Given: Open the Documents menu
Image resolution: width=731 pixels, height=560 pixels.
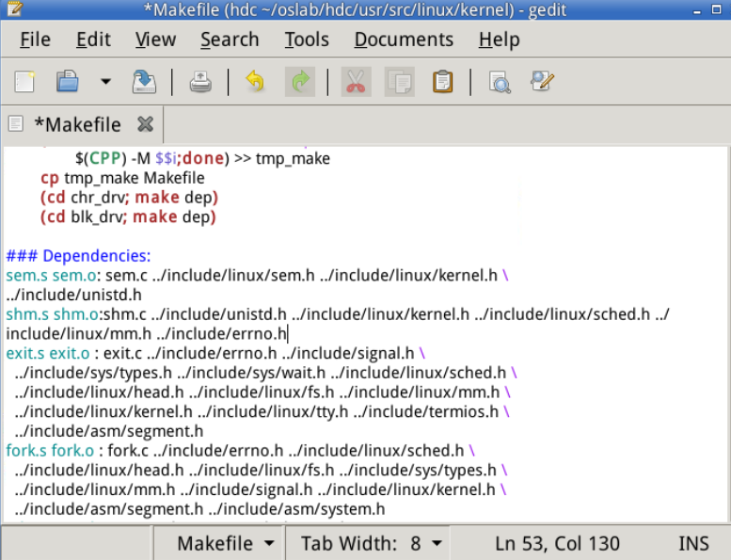Looking at the screenshot, I should pyautogui.click(x=404, y=40).
